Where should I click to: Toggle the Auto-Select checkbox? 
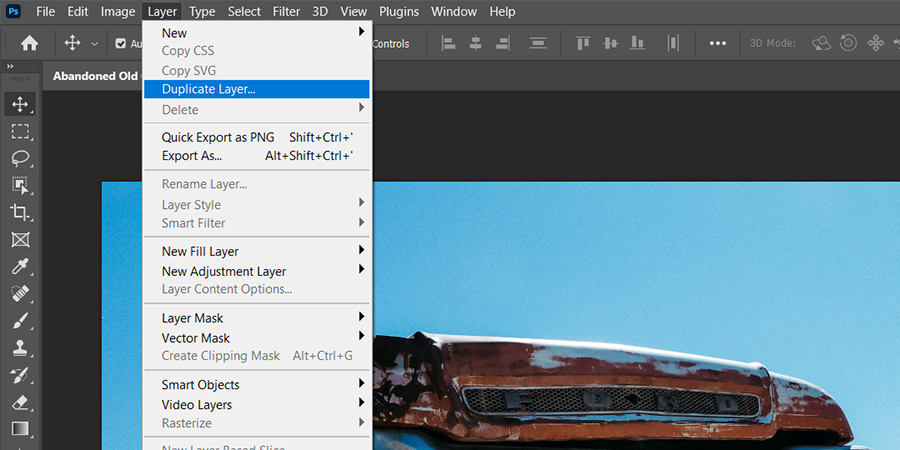[x=121, y=44]
